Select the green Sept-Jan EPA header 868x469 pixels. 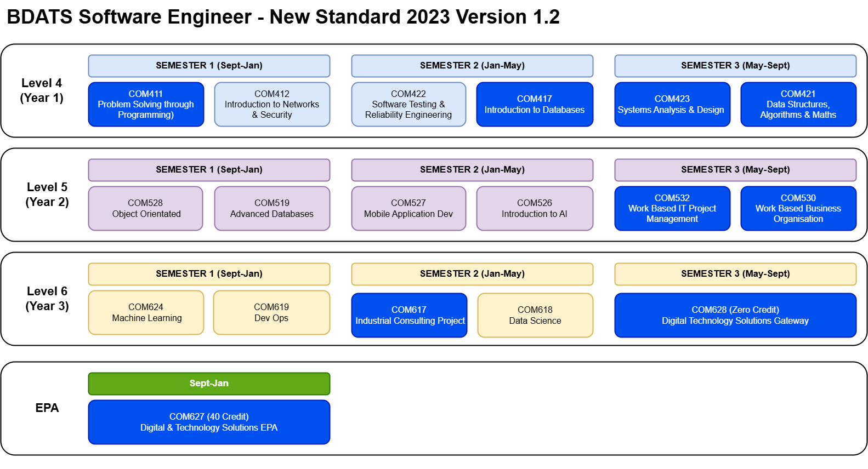[209, 384]
